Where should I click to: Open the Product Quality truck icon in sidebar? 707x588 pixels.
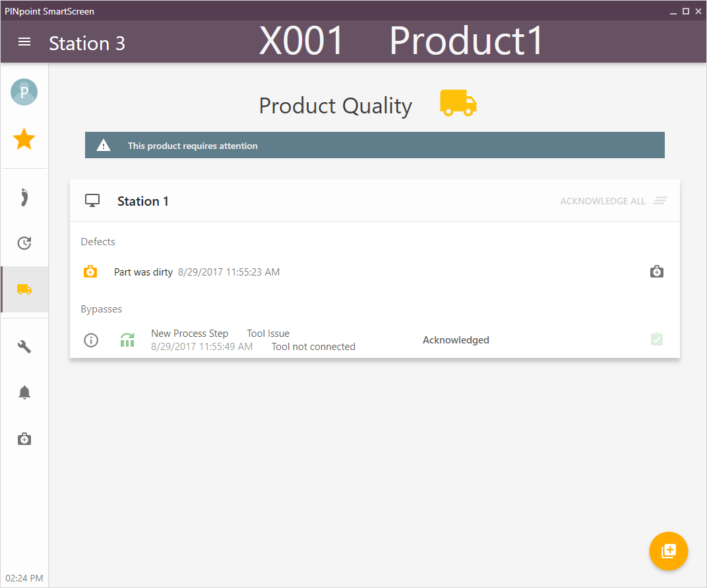pos(24,289)
